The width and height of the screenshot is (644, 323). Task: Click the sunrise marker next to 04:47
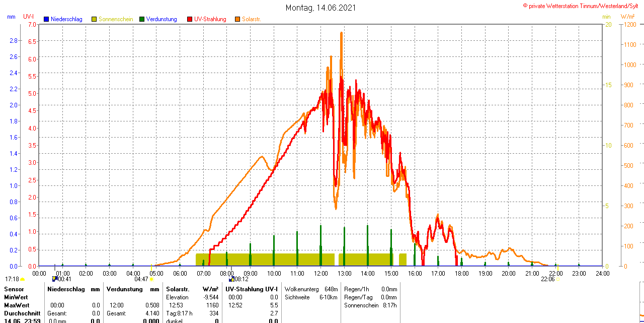click(151, 279)
